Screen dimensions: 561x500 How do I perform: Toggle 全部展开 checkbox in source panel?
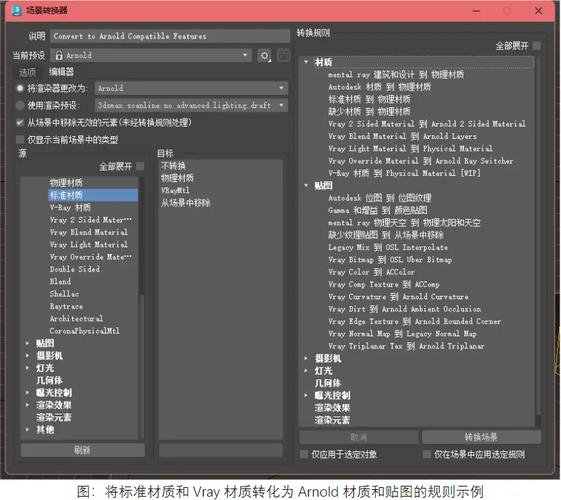pos(140,166)
